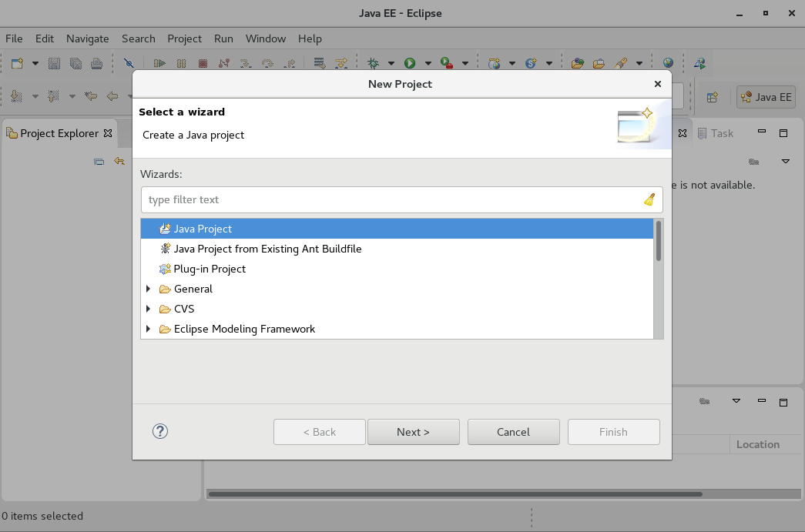Open the New Servlet dropdown arrow
805x532 pixels.
(549, 64)
